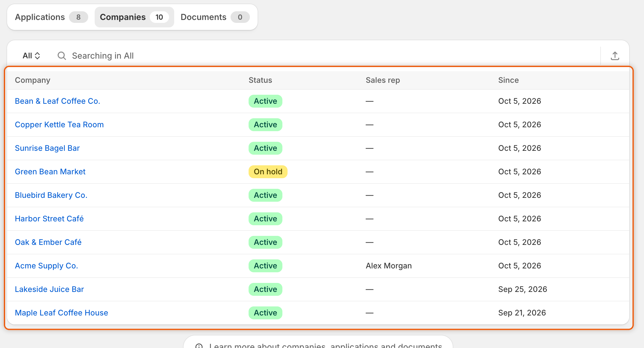
Task: Click the export upload icon
Action: [x=615, y=56]
